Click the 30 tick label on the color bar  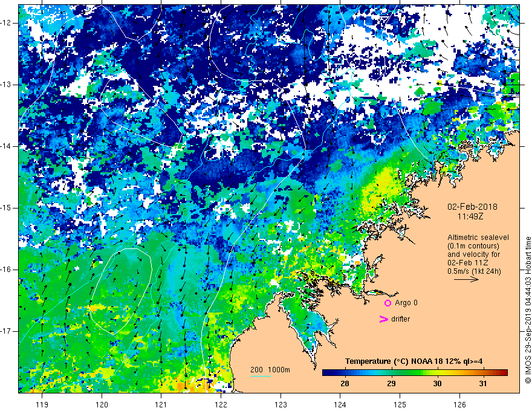(x=437, y=384)
